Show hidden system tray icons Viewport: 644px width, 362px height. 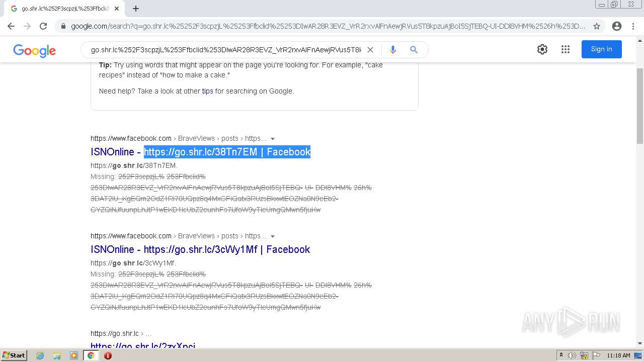tap(561, 355)
